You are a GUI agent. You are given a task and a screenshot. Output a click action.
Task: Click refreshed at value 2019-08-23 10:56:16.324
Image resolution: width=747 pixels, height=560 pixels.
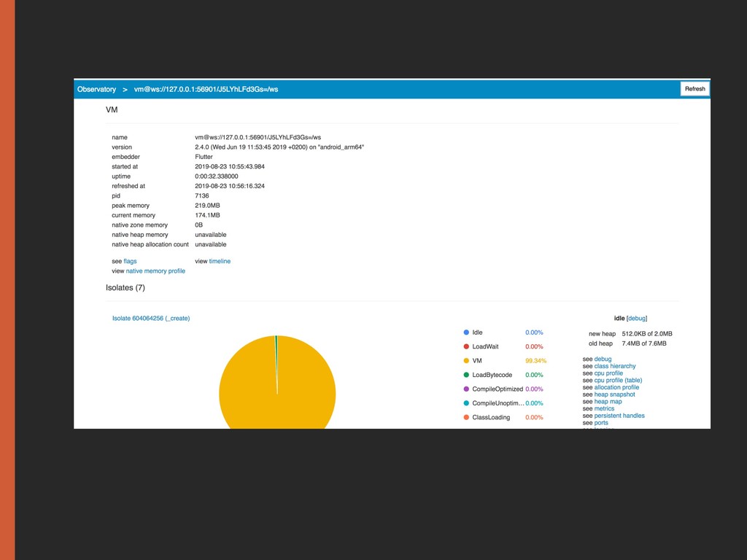coord(230,186)
